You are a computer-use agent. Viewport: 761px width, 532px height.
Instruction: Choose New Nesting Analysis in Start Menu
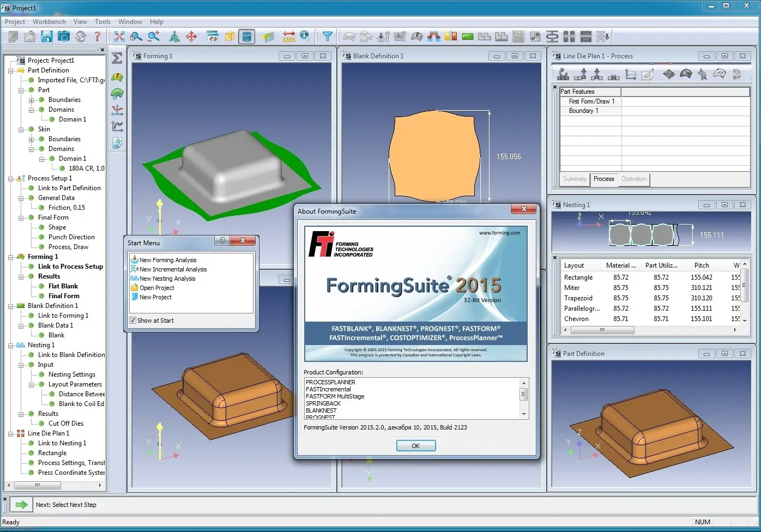167,279
